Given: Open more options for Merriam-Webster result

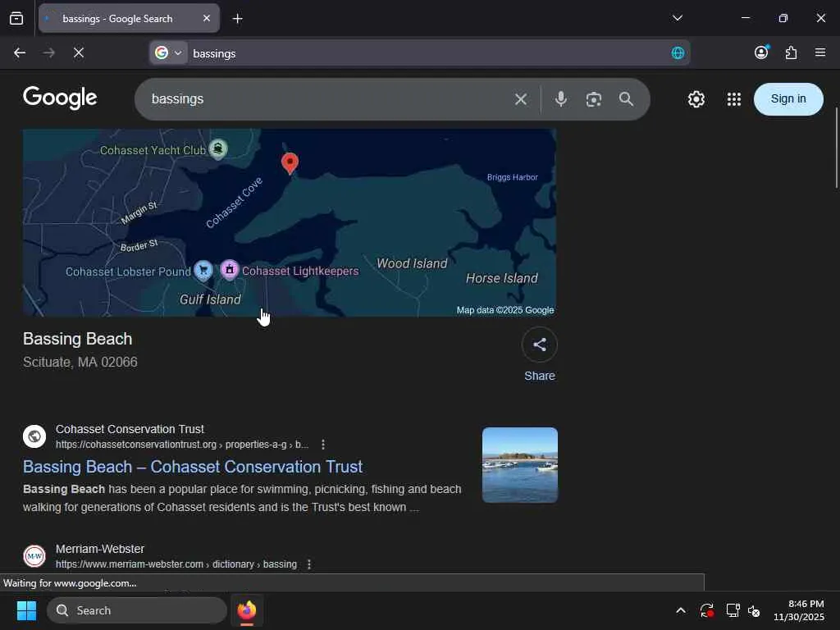Looking at the screenshot, I should click(x=309, y=564).
